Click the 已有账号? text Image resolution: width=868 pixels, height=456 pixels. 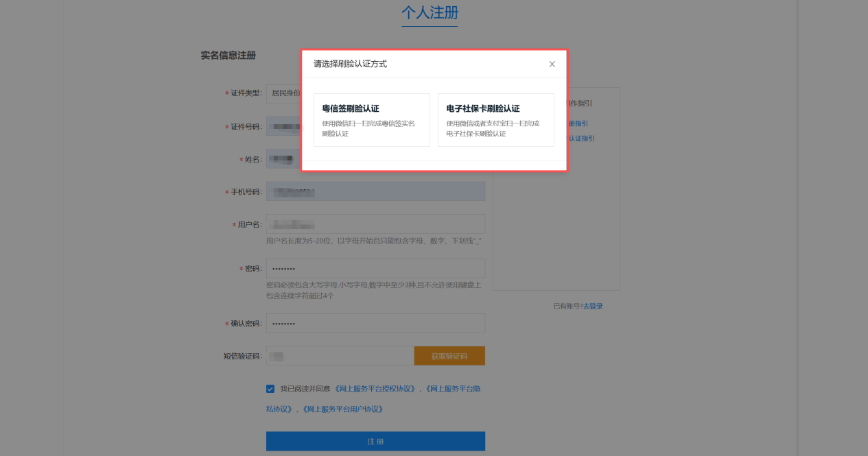tap(568, 307)
